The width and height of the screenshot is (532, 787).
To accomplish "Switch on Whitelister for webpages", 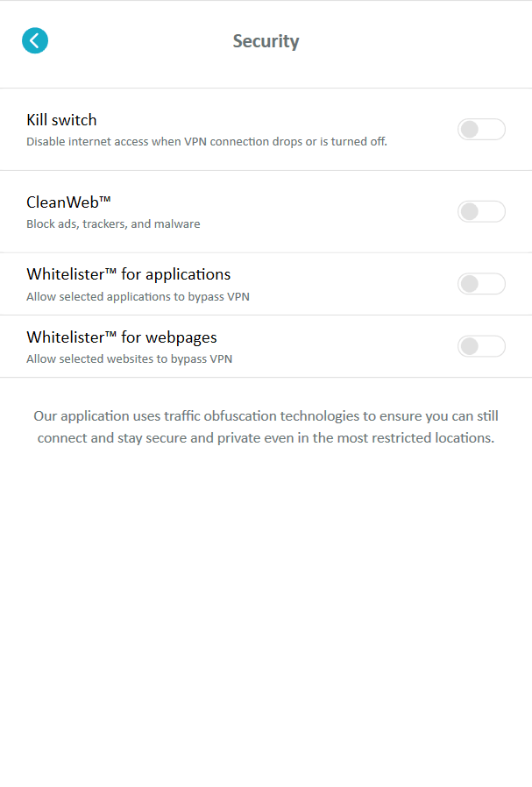I will (481, 346).
